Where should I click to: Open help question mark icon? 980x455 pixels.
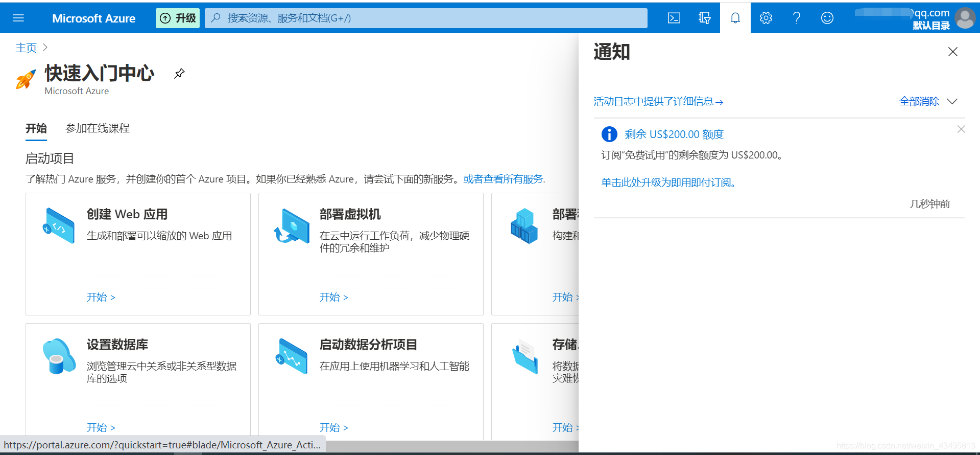(x=797, y=18)
